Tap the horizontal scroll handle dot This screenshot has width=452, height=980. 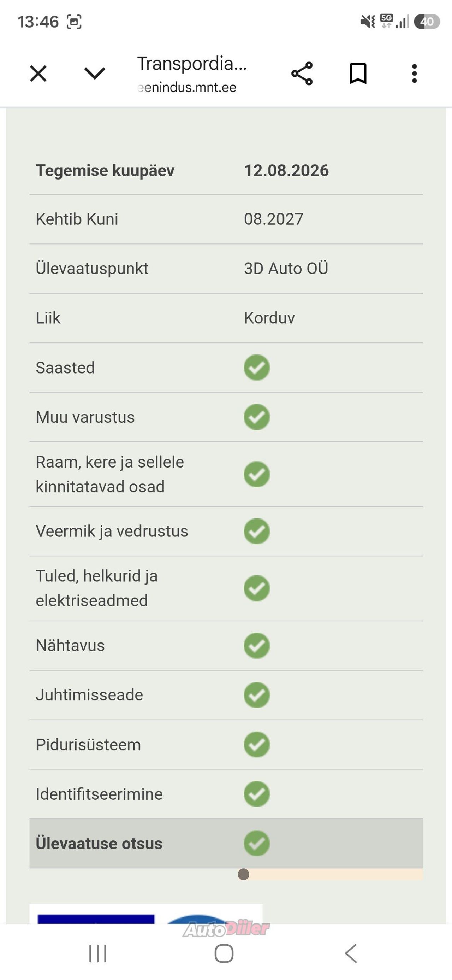click(243, 874)
